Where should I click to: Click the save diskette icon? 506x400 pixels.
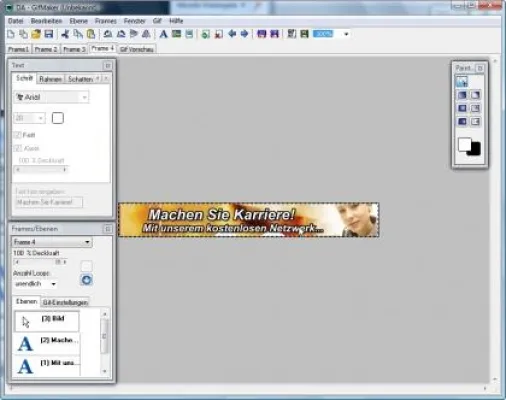pos(49,34)
